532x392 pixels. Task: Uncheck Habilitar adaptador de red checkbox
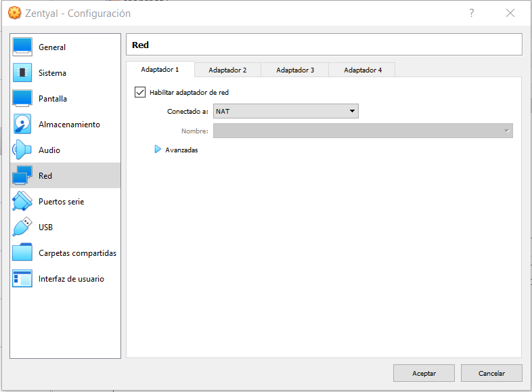[140, 92]
